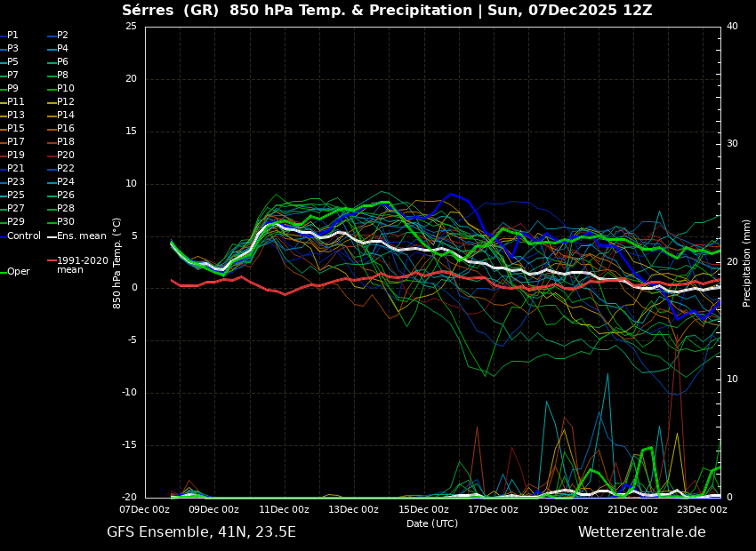
Task: Click the Date (UTC) axis label
Action: 432,523
